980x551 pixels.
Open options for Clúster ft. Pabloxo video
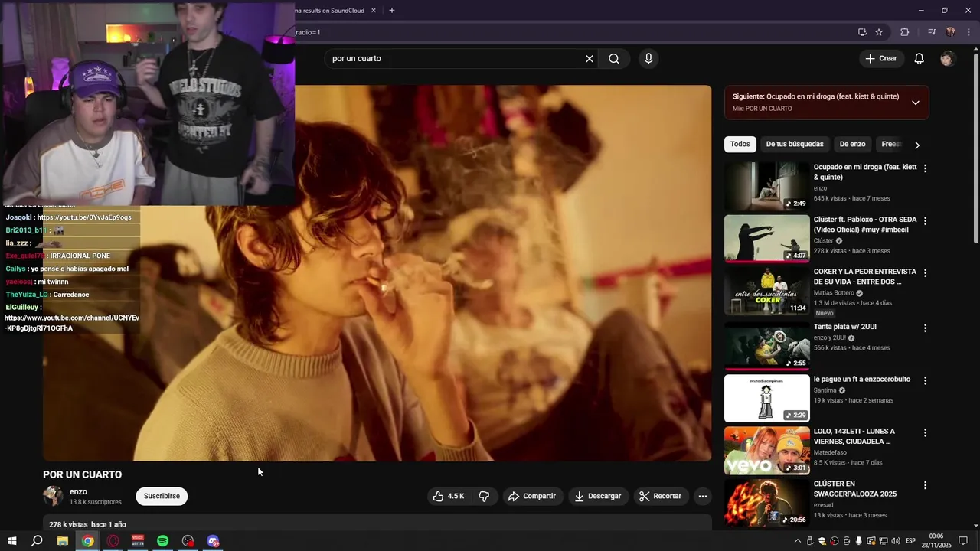coord(925,221)
